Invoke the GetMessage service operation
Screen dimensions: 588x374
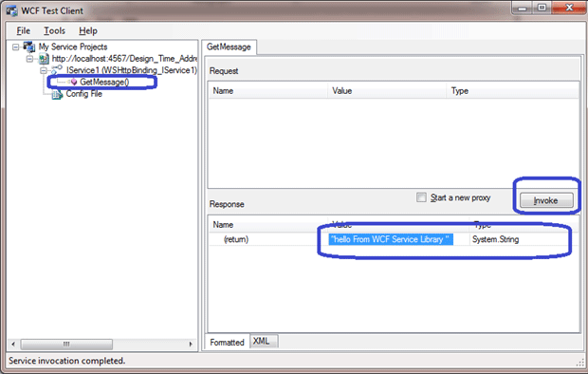[546, 200]
